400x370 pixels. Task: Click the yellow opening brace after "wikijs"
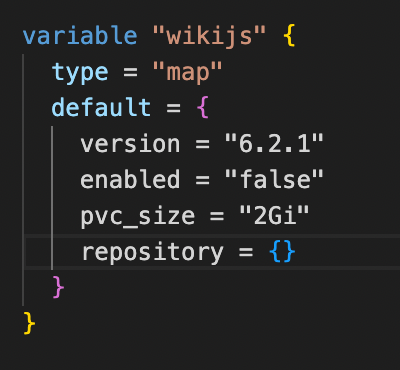click(x=289, y=36)
